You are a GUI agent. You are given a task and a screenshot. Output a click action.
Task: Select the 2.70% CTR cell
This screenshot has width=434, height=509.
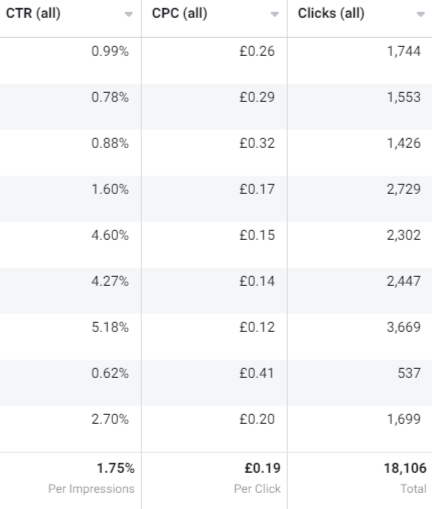(70, 429)
